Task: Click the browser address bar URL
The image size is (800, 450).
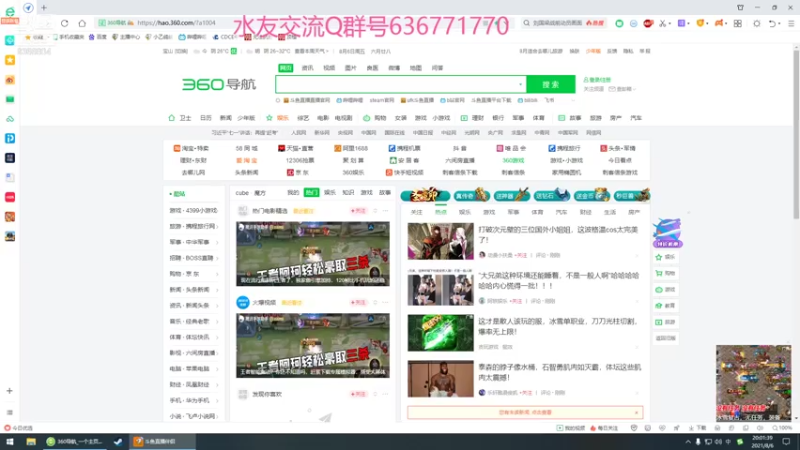Action: click(x=177, y=23)
